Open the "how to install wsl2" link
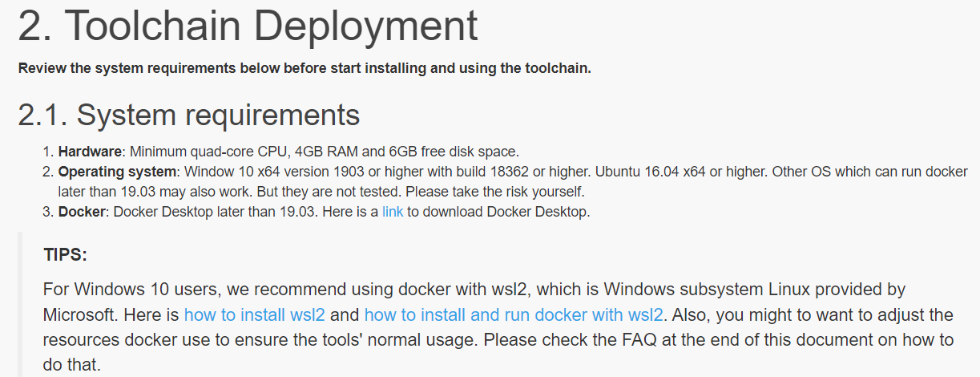 click(x=254, y=314)
